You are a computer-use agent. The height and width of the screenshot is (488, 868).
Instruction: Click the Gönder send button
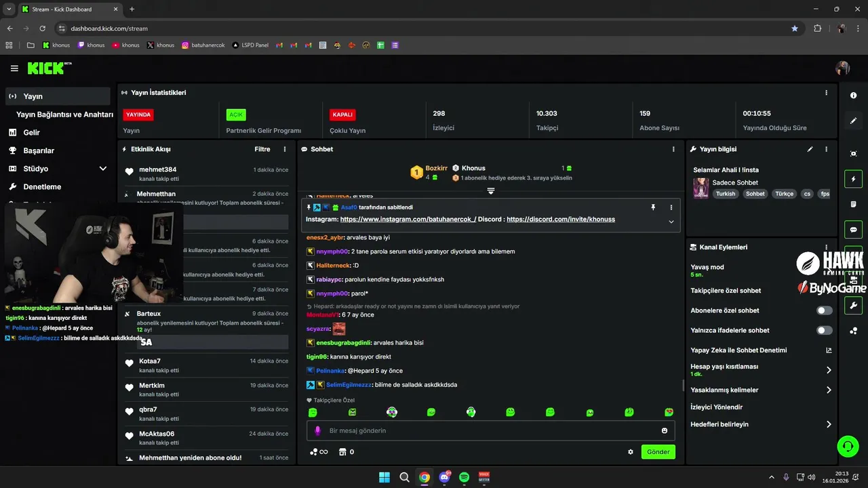tap(658, 452)
